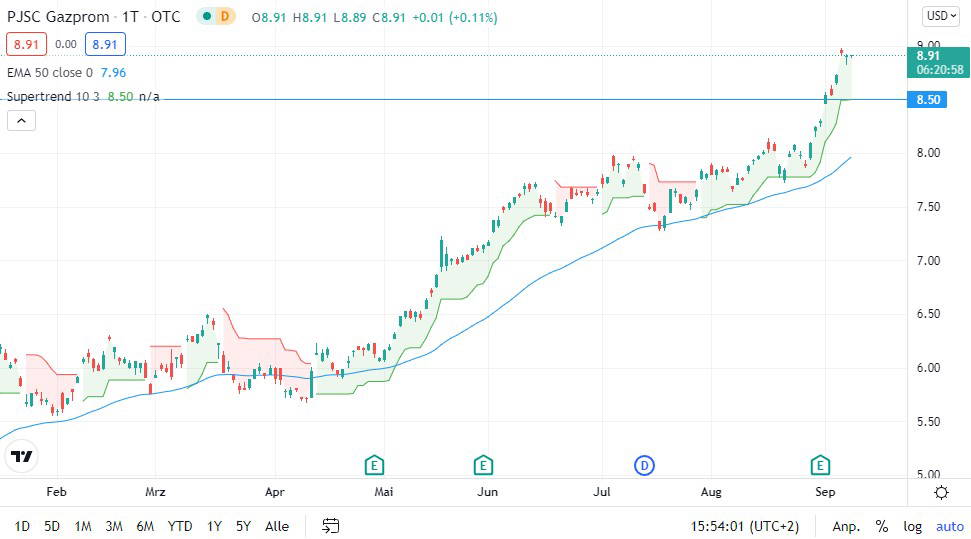
Task: Click the 1T interval label
Action: pyautogui.click(x=130, y=17)
